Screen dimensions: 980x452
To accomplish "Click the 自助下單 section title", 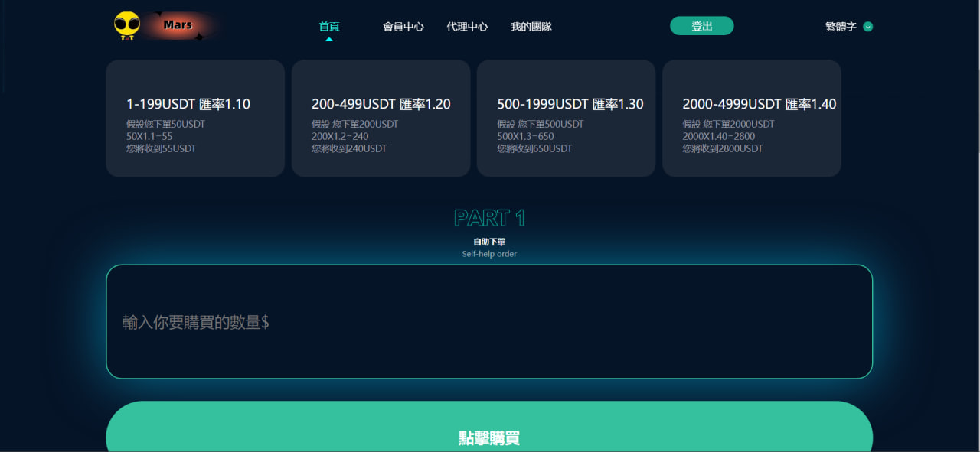I will click(489, 242).
